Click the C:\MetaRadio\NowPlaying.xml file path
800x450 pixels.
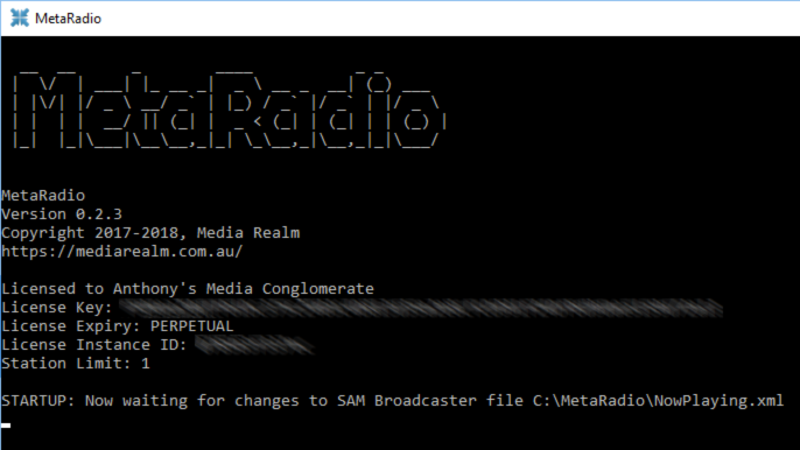click(658, 401)
